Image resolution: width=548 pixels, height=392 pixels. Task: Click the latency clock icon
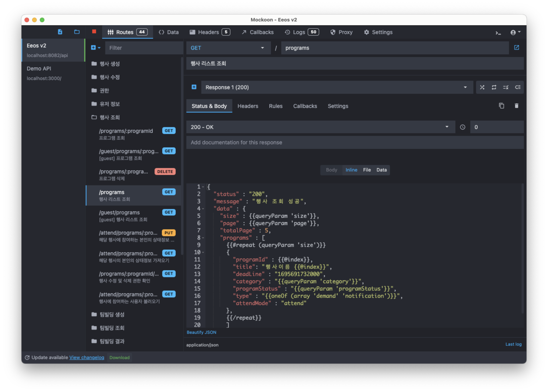[462, 127]
